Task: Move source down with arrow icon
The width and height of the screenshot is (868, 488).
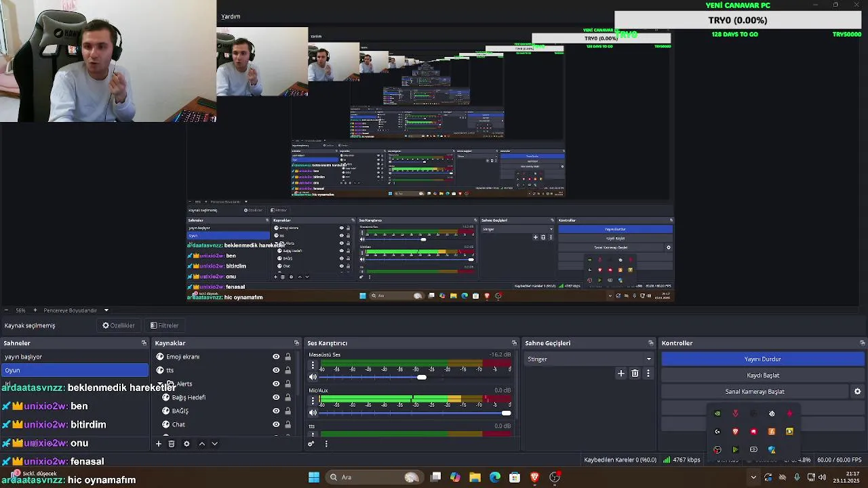Action: point(214,444)
